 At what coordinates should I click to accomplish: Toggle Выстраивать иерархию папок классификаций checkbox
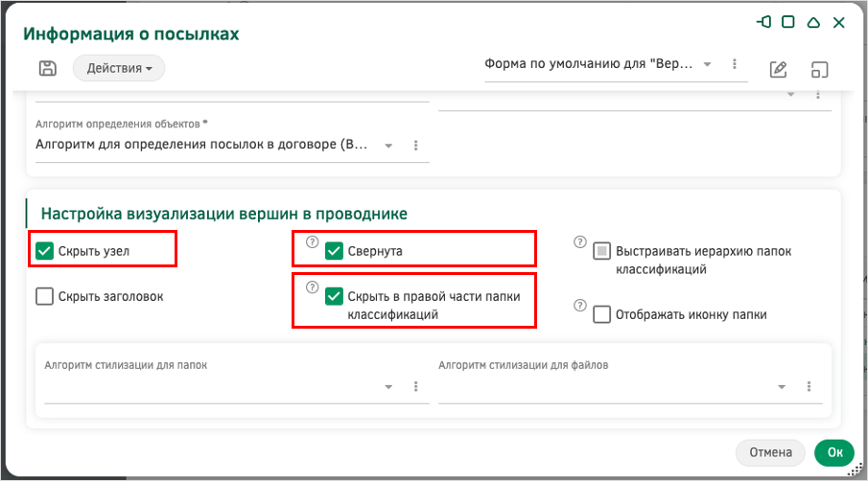(x=601, y=251)
